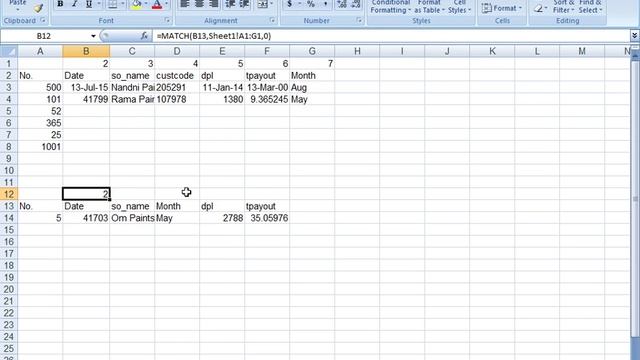Click the Insert Function fx button
Viewport: 640px width, 360px height.
coord(144,36)
